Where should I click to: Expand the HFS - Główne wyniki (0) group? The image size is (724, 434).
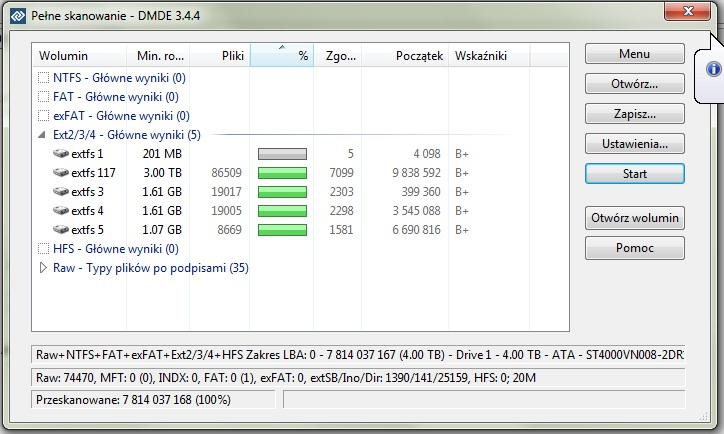43,248
